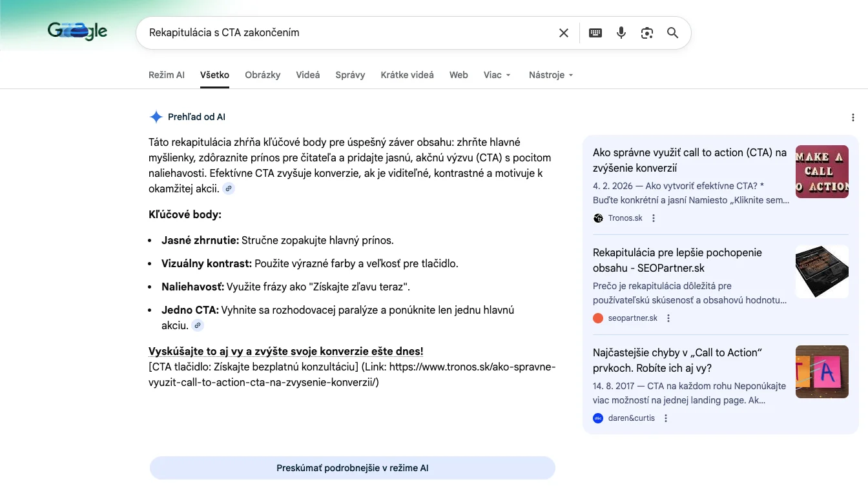This screenshot has height=486, width=868.
Task: Open the on-screen keyboard input tool
Action: coord(595,33)
